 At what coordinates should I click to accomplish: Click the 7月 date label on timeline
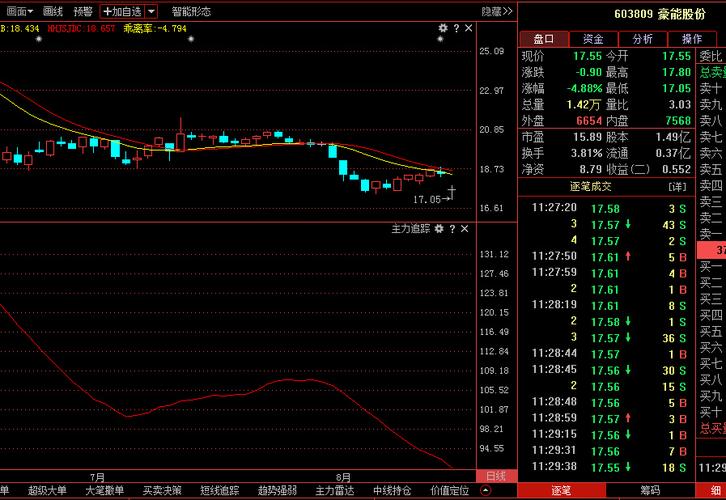pyautogui.click(x=97, y=477)
